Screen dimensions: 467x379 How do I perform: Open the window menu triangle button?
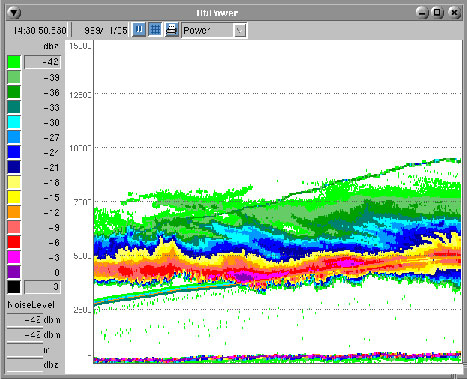14,13
